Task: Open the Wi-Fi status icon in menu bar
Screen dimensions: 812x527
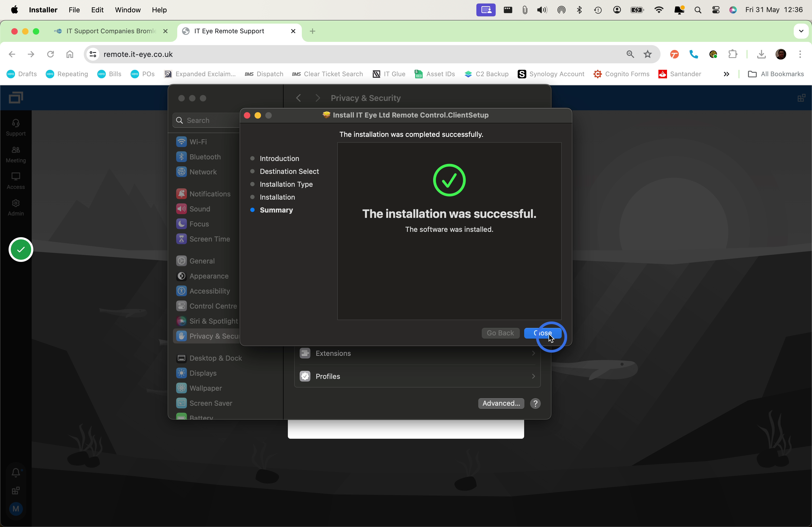Action: point(659,10)
